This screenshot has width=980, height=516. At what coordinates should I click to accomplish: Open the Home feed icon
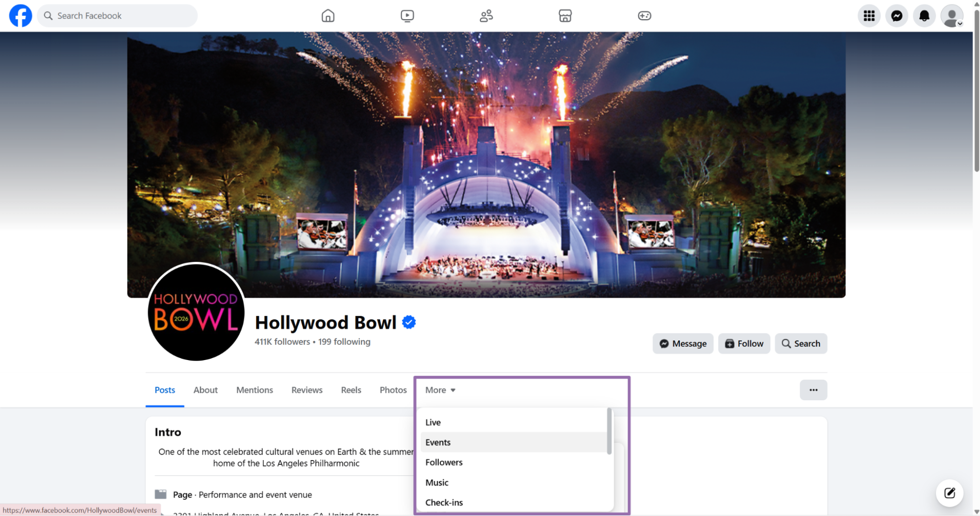click(328, 16)
